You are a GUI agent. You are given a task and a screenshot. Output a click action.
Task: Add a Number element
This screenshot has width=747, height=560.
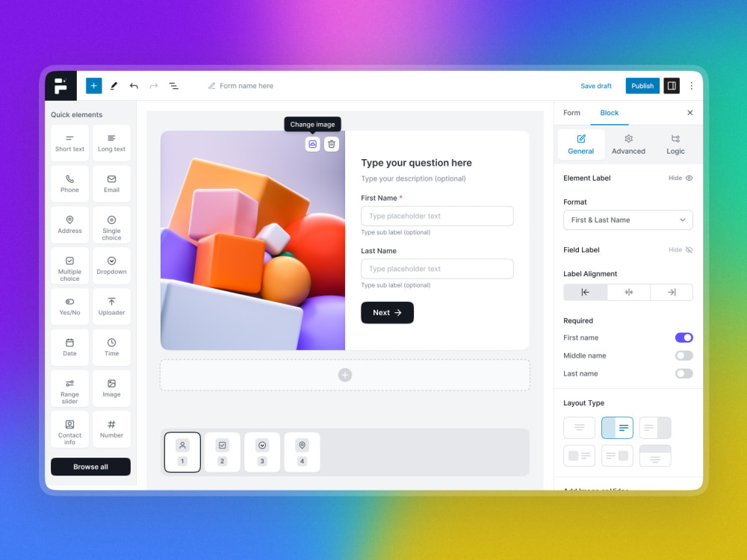click(x=111, y=429)
